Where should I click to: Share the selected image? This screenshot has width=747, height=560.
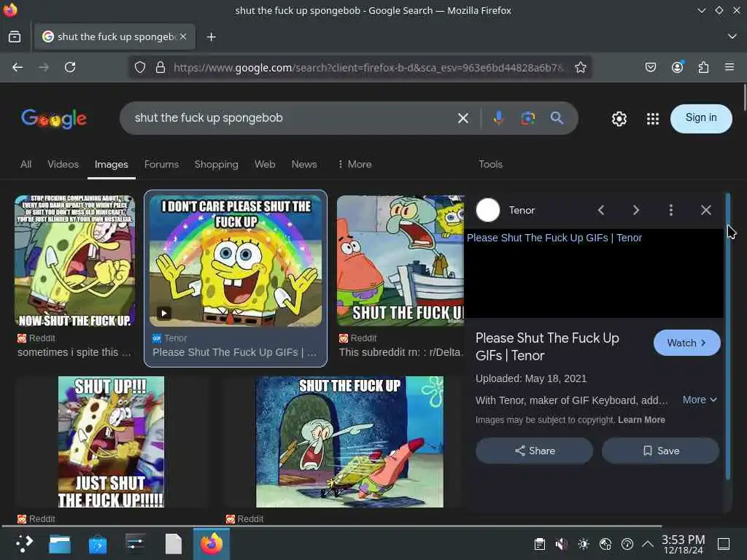coord(534,451)
